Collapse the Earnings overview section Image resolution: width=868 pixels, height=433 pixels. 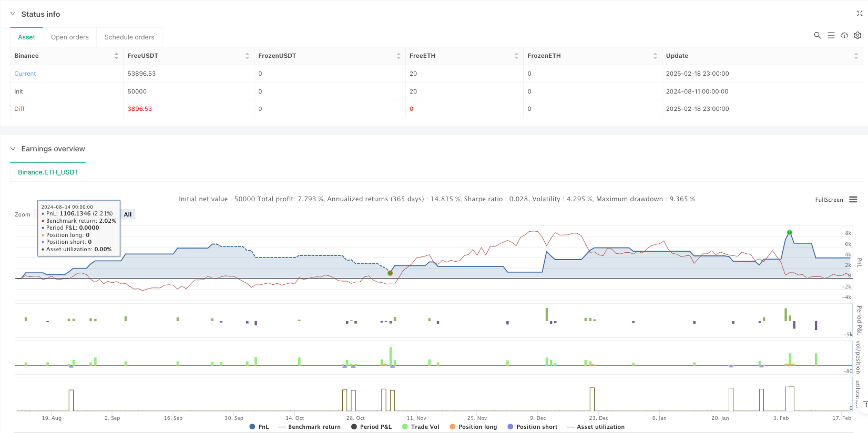[x=13, y=149]
